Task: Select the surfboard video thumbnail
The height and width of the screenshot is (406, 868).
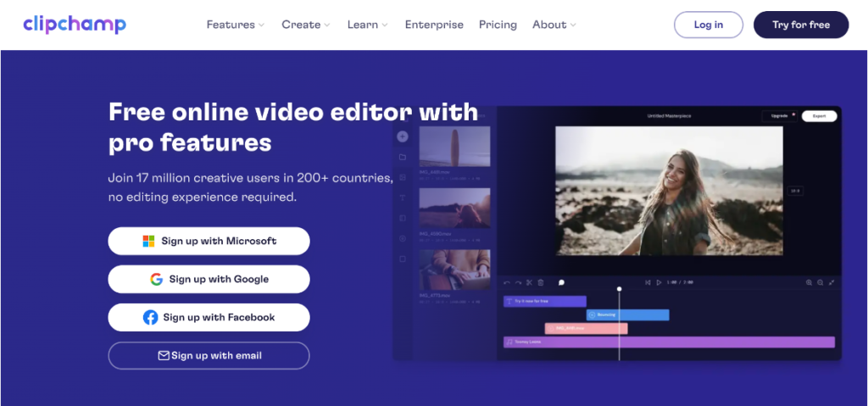Action: pyautogui.click(x=454, y=147)
